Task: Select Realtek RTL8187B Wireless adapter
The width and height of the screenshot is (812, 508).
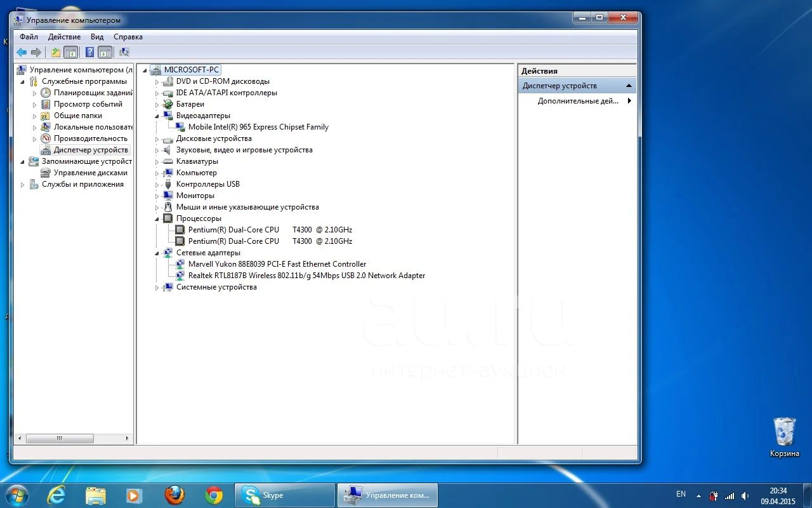Action: tap(306, 276)
